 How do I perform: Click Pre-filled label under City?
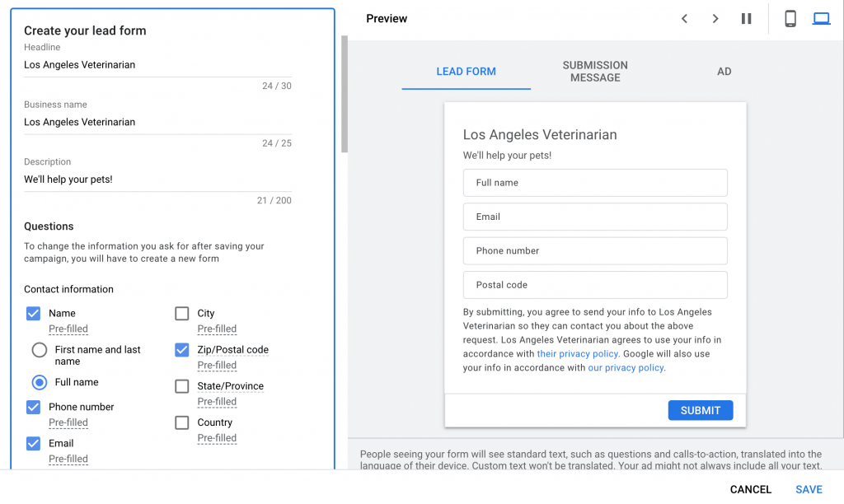pos(217,329)
